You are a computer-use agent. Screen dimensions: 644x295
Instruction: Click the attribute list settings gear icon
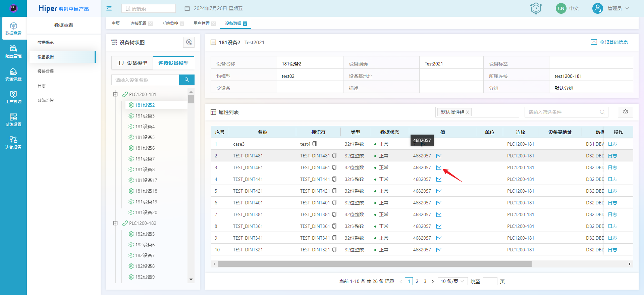point(626,112)
